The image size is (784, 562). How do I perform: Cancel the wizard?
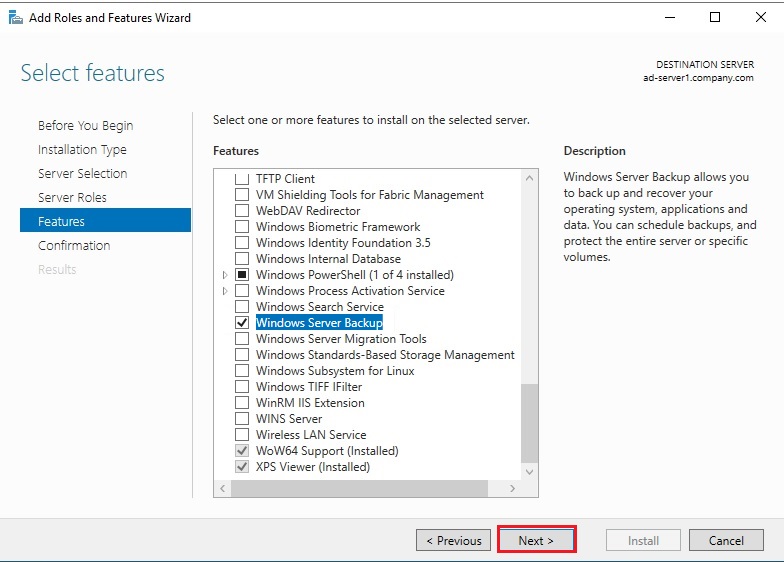tap(726, 540)
